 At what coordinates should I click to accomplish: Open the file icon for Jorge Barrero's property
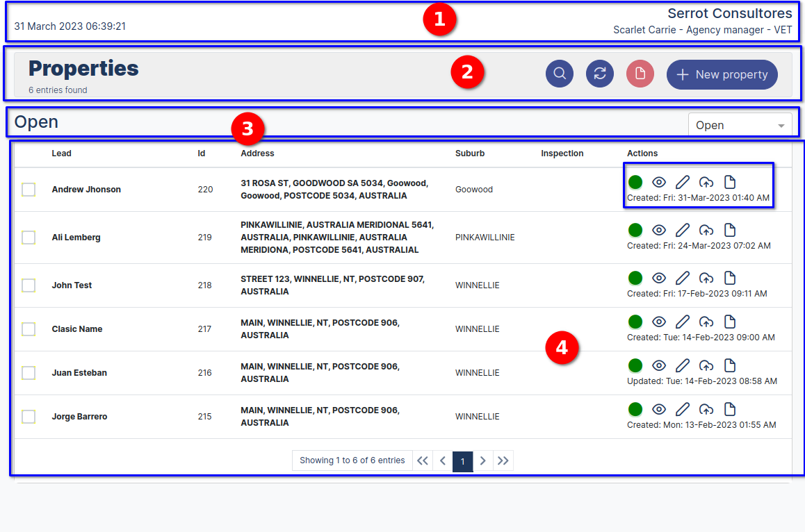coord(730,409)
